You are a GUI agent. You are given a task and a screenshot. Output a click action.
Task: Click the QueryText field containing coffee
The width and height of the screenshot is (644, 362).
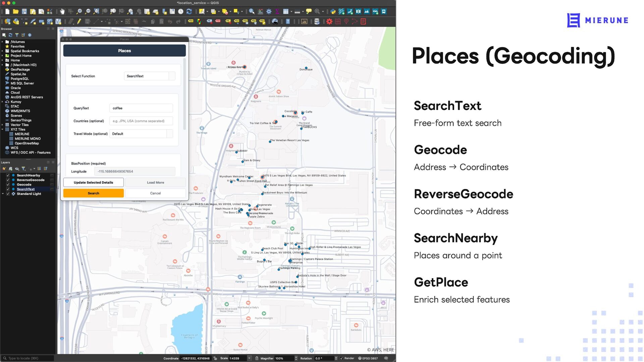(x=141, y=108)
